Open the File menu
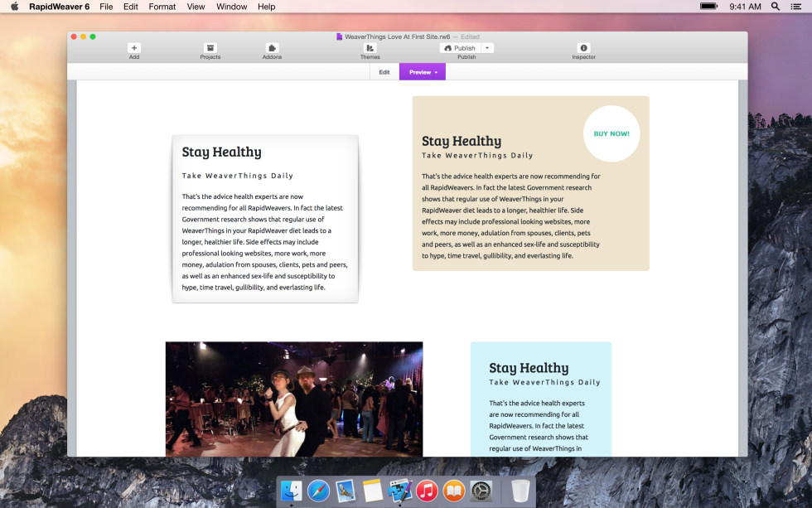Viewport: 812px width, 508px height. [106, 7]
